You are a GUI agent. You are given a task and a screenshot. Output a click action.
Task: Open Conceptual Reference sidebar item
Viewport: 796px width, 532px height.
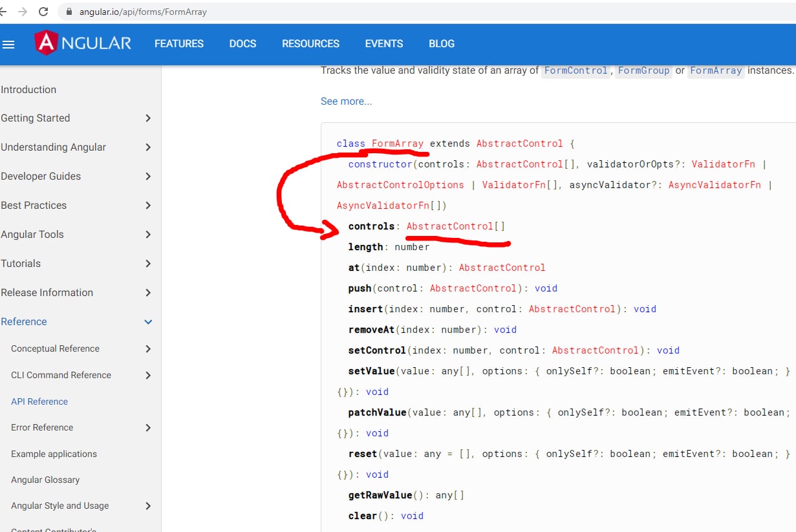[56, 349]
